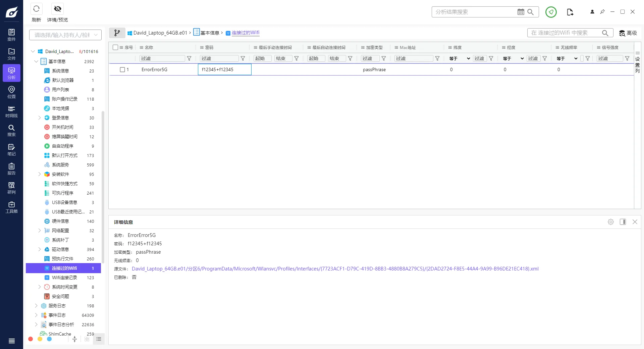Click the filter funnel for password column

243,58
